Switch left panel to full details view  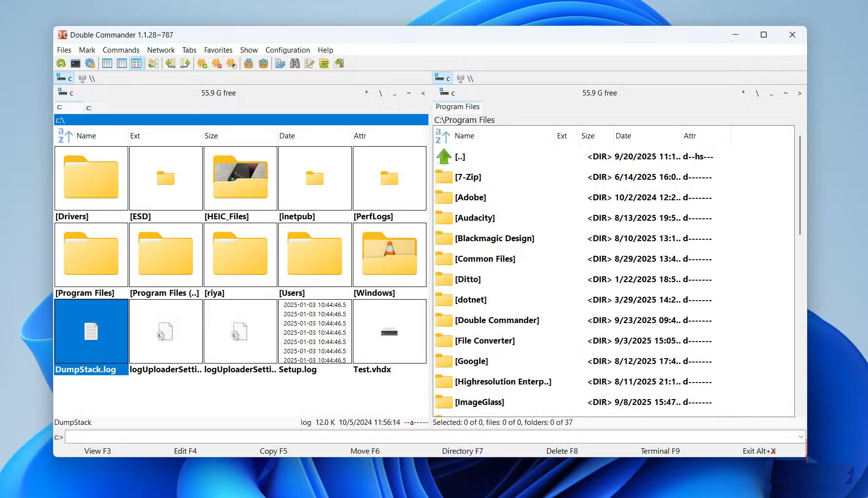coord(121,63)
